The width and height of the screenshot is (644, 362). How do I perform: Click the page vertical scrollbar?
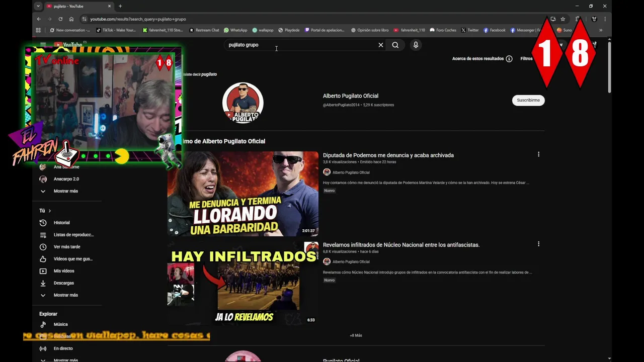(609, 68)
